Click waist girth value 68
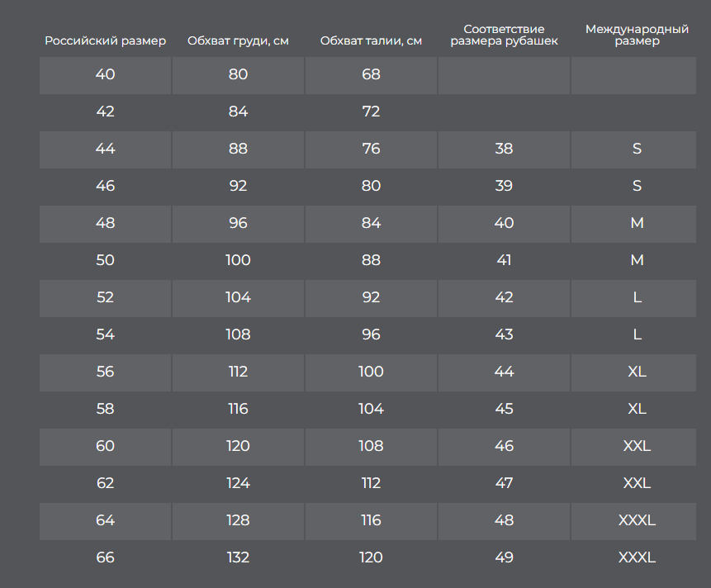Viewport: 711px width, 588px height. [x=371, y=75]
